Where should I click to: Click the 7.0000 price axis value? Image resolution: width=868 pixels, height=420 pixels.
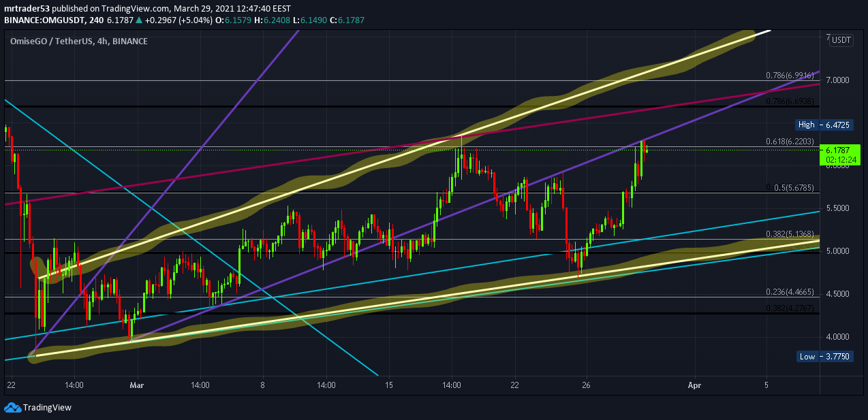(x=837, y=80)
